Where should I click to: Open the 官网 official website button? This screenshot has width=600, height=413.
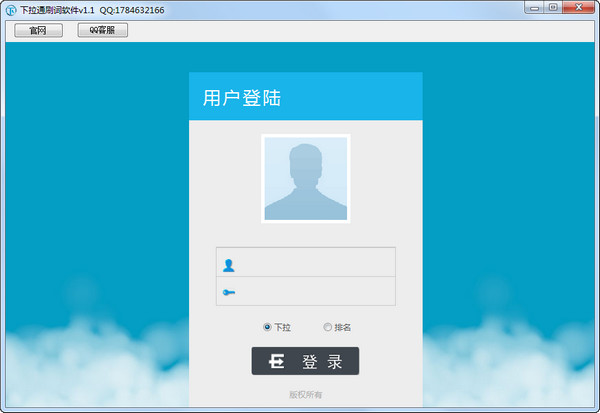[38, 30]
